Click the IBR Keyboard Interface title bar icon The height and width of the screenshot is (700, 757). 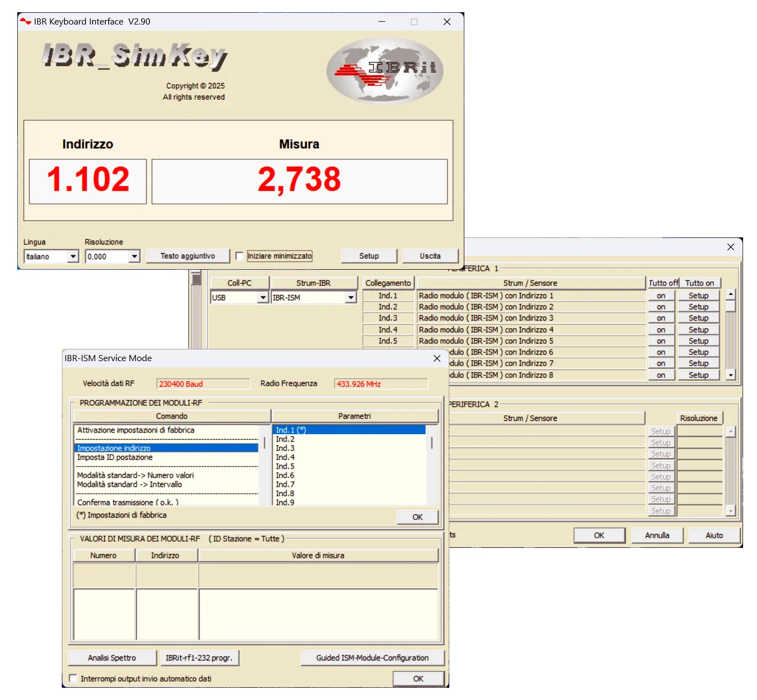tap(26, 22)
